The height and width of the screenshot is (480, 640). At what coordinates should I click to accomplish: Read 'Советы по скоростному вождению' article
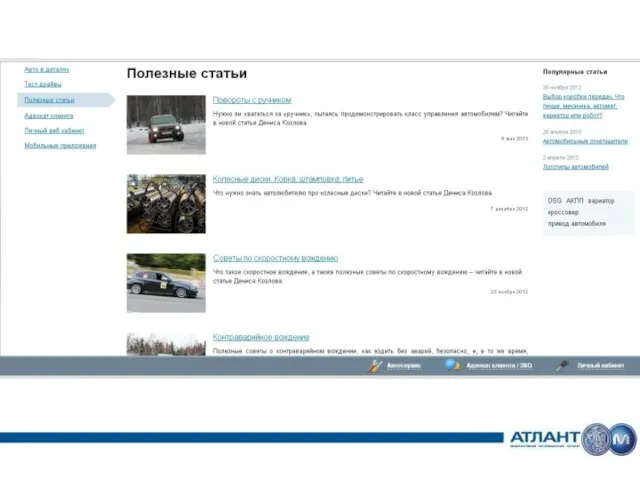click(x=275, y=258)
